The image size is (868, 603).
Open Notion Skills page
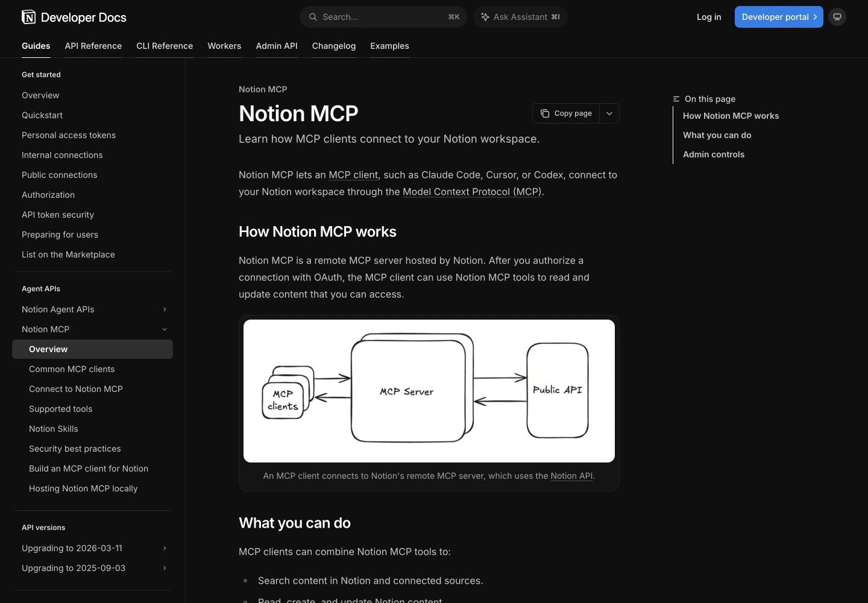pyautogui.click(x=54, y=429)
